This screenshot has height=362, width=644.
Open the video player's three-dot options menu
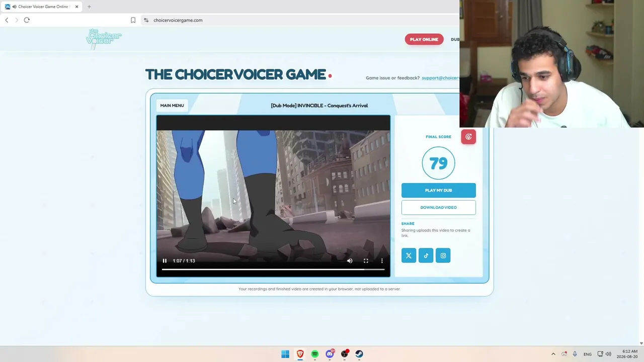382,261
